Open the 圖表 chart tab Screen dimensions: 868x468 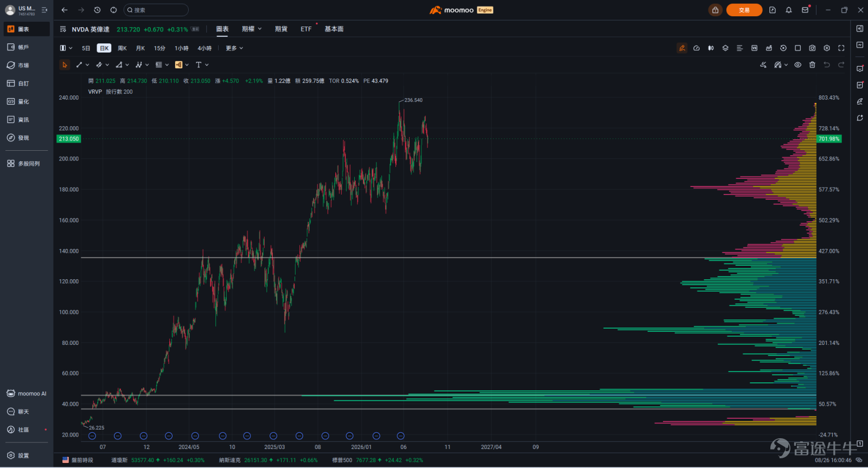(222, 29)
